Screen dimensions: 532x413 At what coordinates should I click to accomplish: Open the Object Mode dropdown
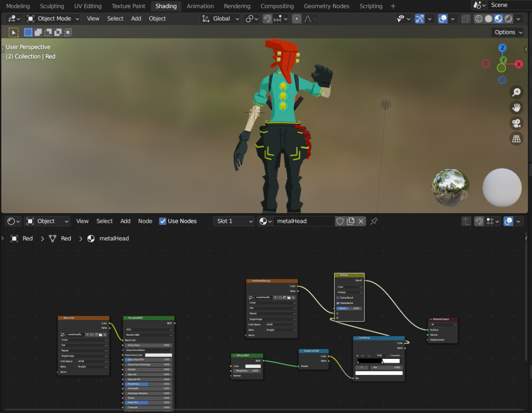tap(53, 19)
